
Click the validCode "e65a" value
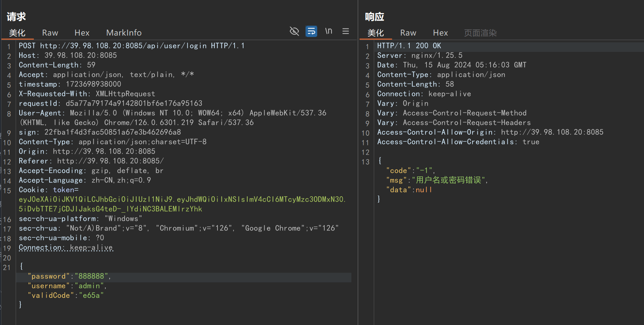(91, 295)
